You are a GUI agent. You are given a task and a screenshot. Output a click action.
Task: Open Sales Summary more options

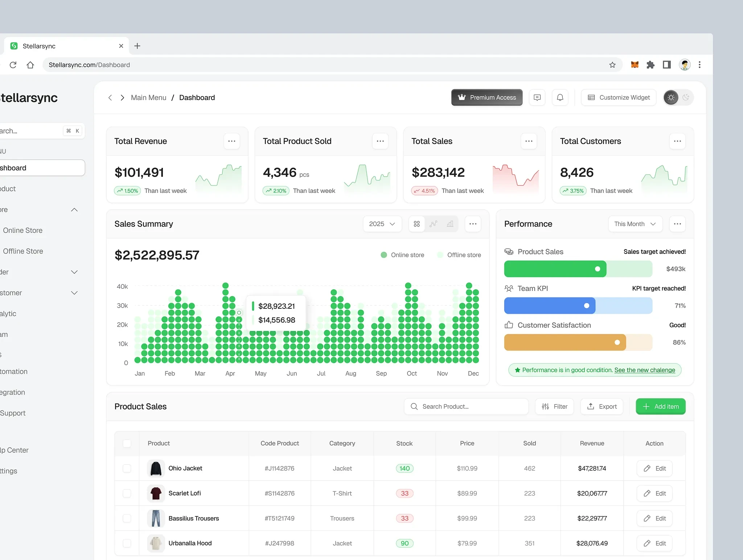pyautogui.click(x=473, y=224)
